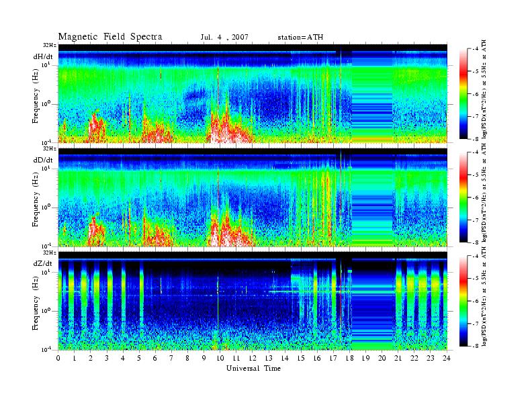Click the "-6" tick on the dD/dt color scale

point(476,197)
